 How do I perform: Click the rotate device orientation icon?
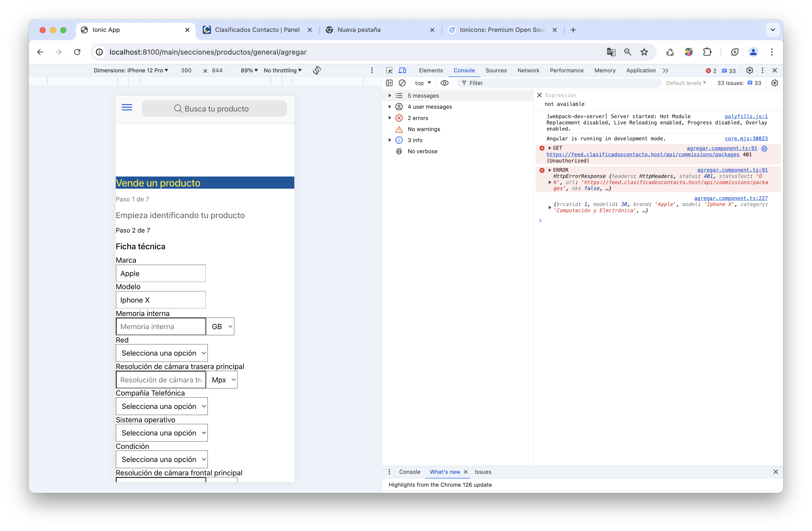point(317,70)
